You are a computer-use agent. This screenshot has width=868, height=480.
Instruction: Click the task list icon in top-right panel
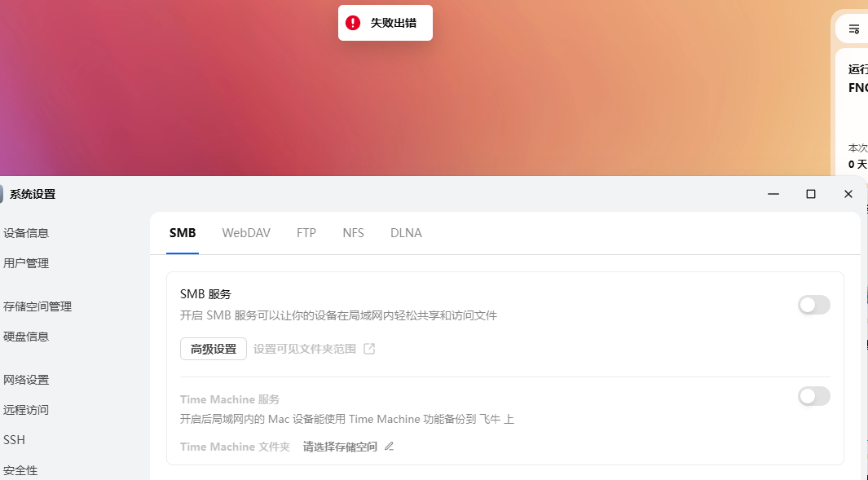click(x=853, y=28)
